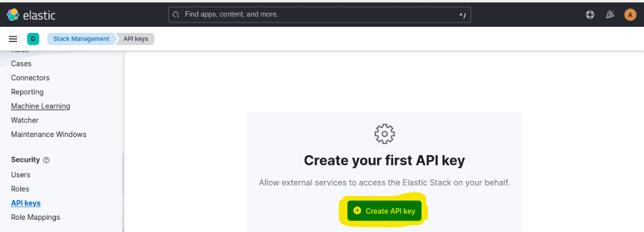Click the Security section heading
The height and width of the screenshot is (232, 644).
(26, 160)
